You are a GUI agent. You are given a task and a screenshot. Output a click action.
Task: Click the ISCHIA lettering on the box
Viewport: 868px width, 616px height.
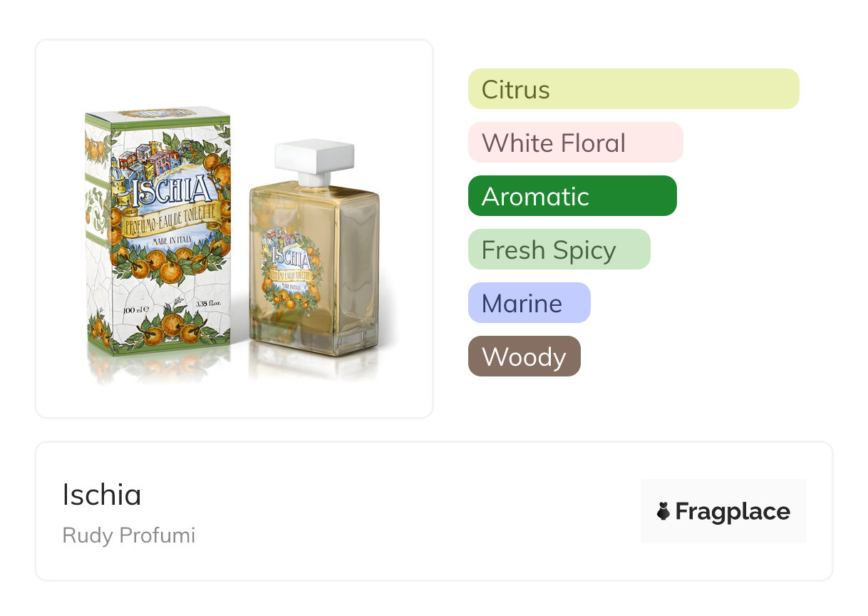[x=173, y=191]
